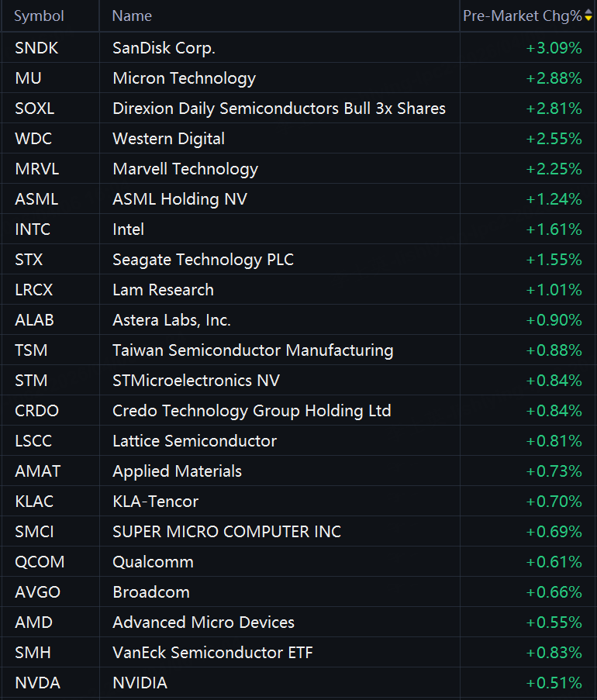597x700 pixels.
Task: Select the Micron Technology row name
Action: tap(184, 78)
